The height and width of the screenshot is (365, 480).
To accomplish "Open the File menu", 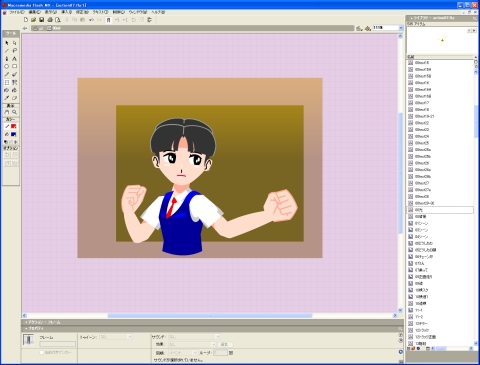I will pyautogui.click(x=16, y=12).
